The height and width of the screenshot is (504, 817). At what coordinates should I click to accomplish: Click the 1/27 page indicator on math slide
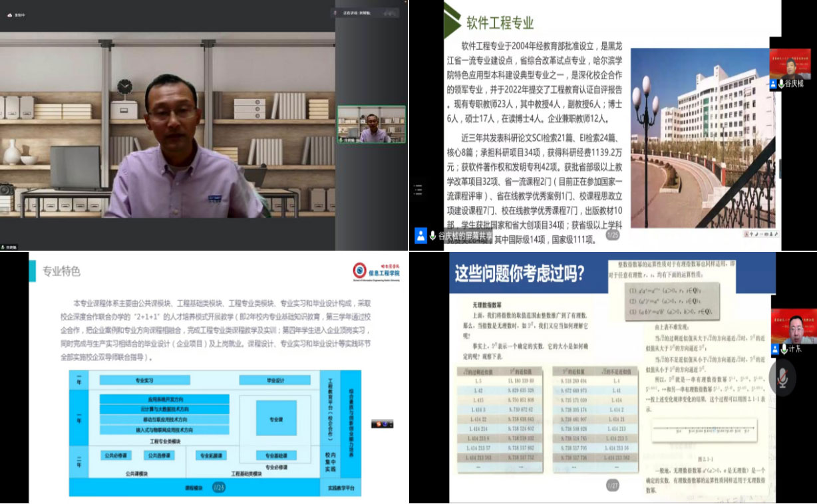[x=614, y=487]
